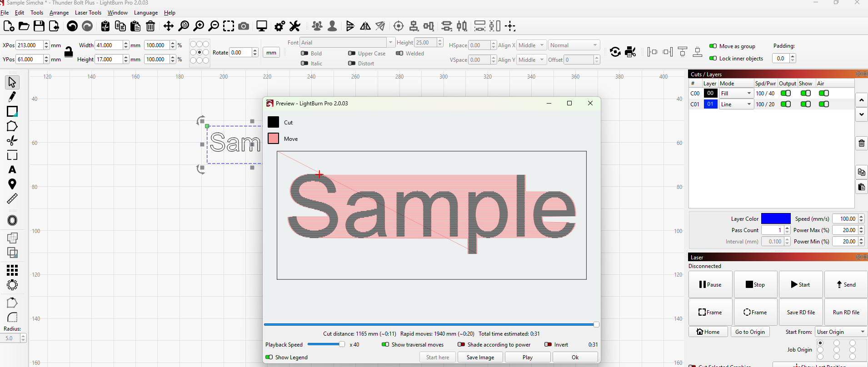Toggle Move as group option

tap(713, 46)
